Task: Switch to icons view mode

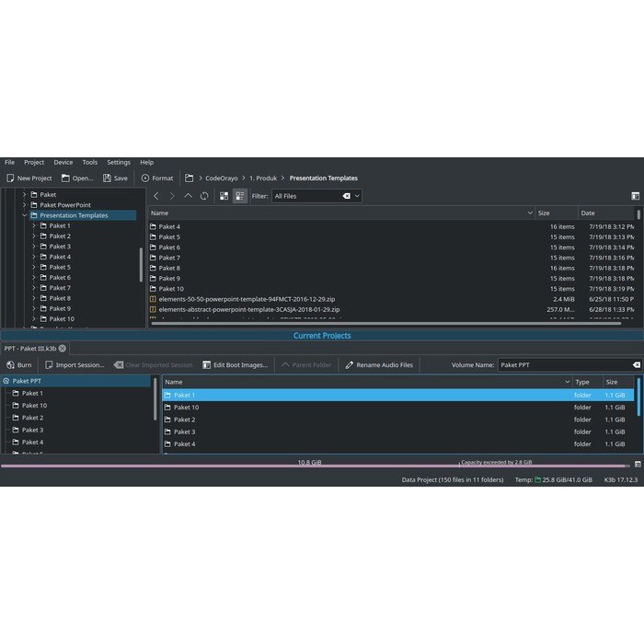Action: pos(224,196)
